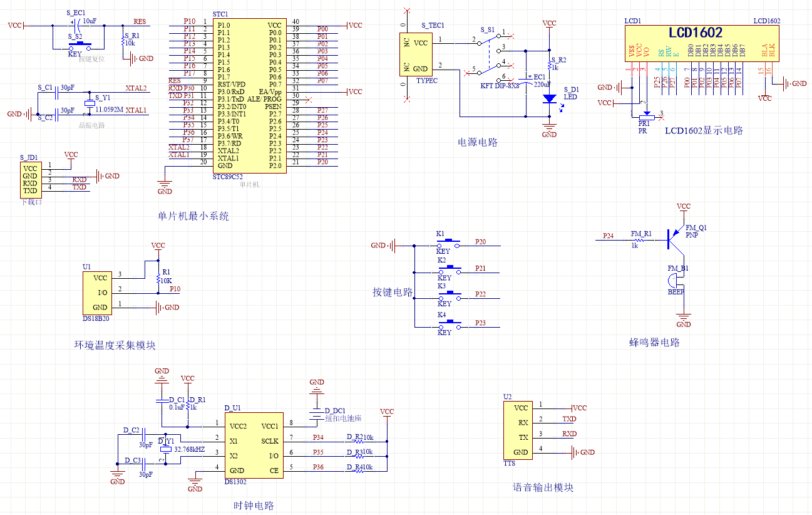Click the 10K resistor R1 near DS18B20
812x515 pixels.
[x=158, y=278]
